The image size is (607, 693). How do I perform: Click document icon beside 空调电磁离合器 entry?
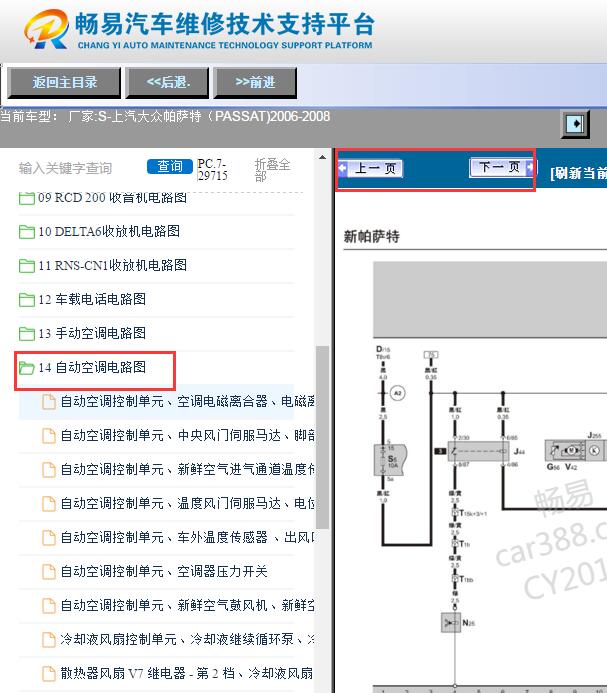(x=49, y=402)
